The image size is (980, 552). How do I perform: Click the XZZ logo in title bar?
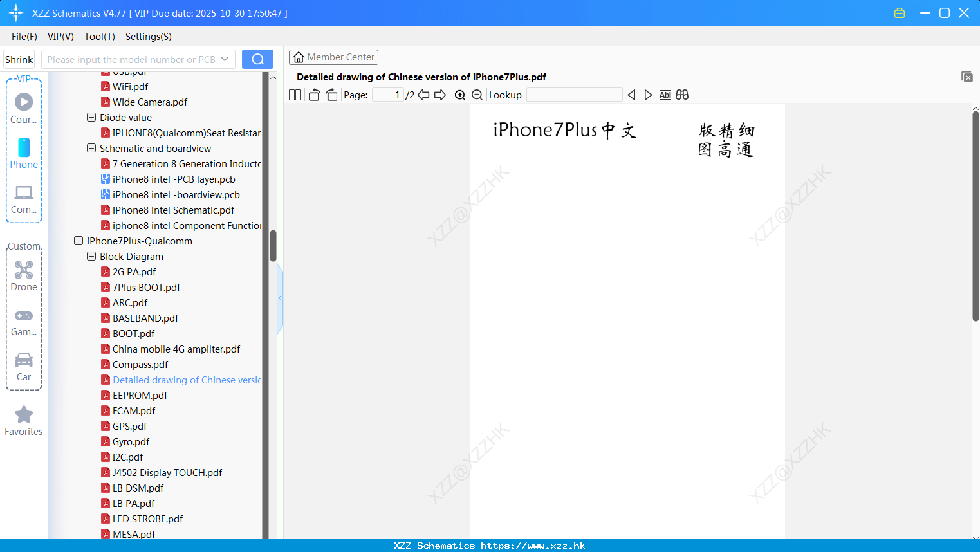point(16,13)
